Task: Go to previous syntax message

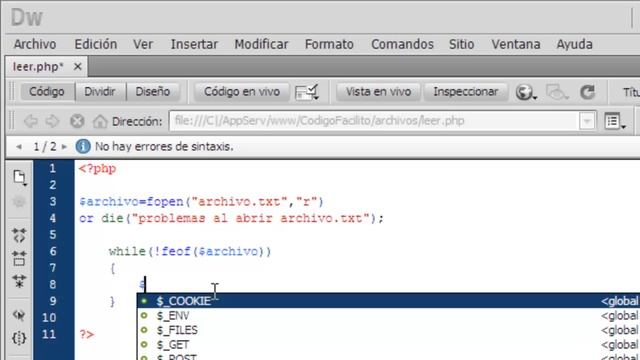Action: point(19,147)
